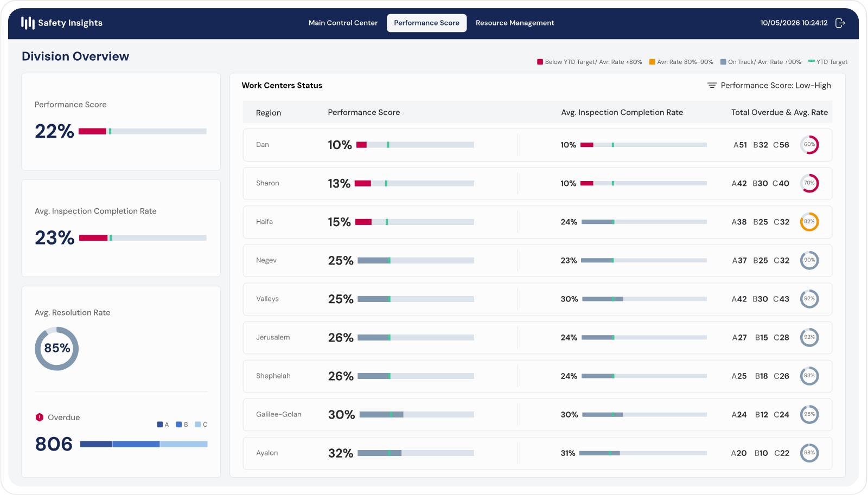The width and height of the screenshot is (868, 495).
Task: Click Ayalon's 31% inspection completion bar
Action: pos(643,453)
